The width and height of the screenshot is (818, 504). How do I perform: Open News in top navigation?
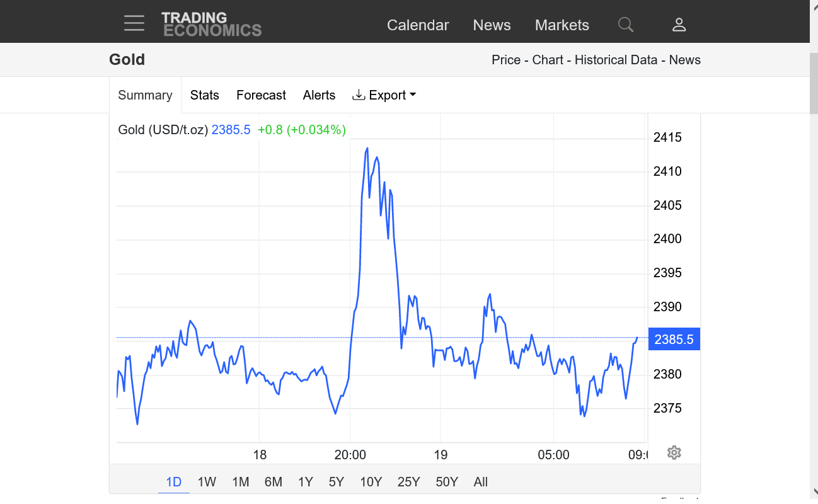(x=492, y=25)
